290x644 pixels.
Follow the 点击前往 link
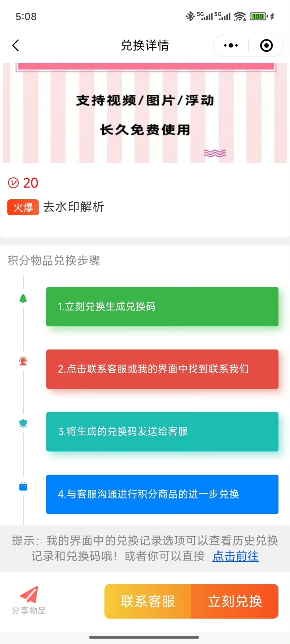[235, 556]
